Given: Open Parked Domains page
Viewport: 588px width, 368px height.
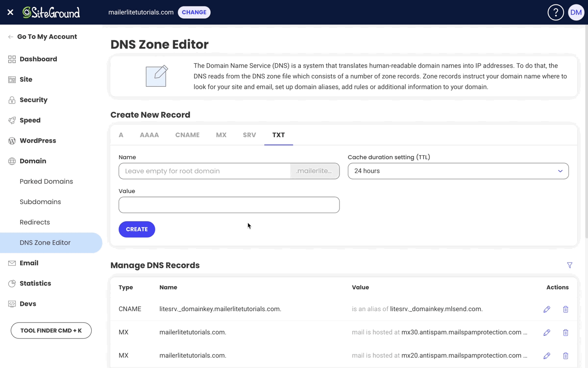Looking at the screenshot, I should 46,181.
